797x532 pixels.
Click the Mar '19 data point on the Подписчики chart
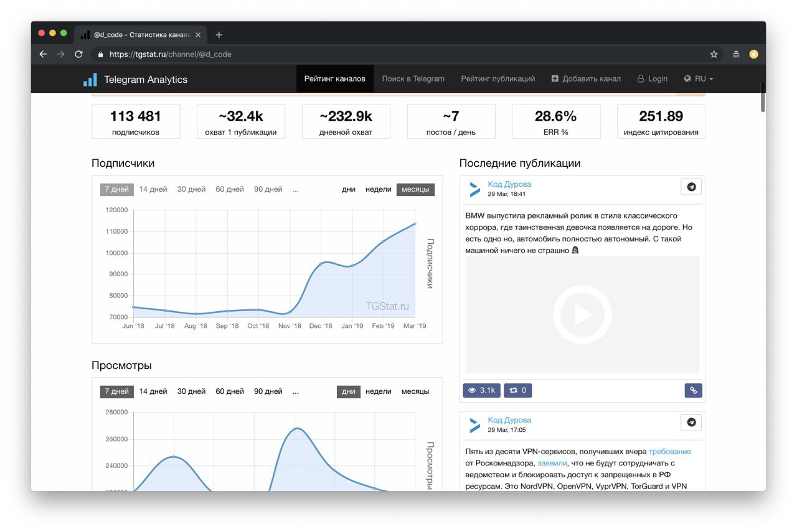(x=415, y=223)
